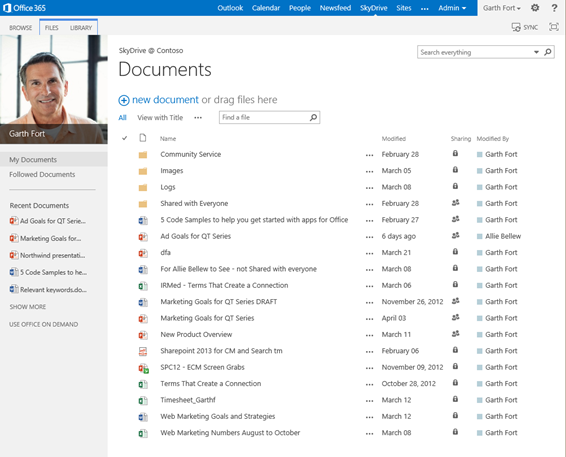The width and height of the screenshot is (566, 457).
Task: Open ellipsis menu for Terms That Create a Connection
Action: click(369, 384)
